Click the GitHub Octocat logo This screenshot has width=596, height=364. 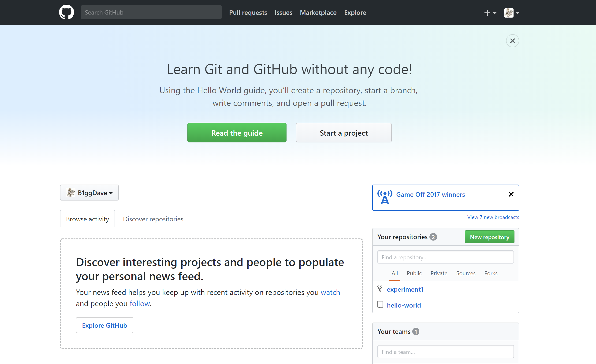[67, 12]
